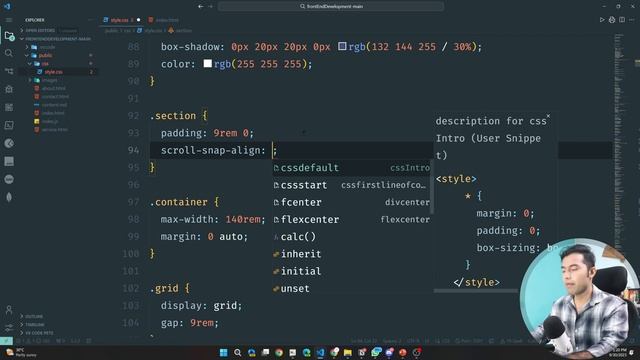Click the .container selector on line 97
Screen dimensions: 640x360
click(178, 202)
